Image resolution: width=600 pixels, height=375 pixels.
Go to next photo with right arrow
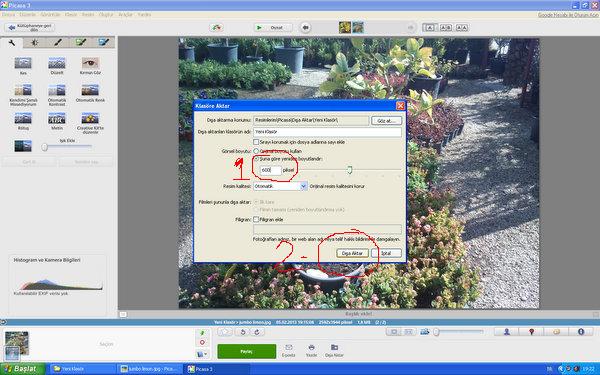tap(411, 28)
